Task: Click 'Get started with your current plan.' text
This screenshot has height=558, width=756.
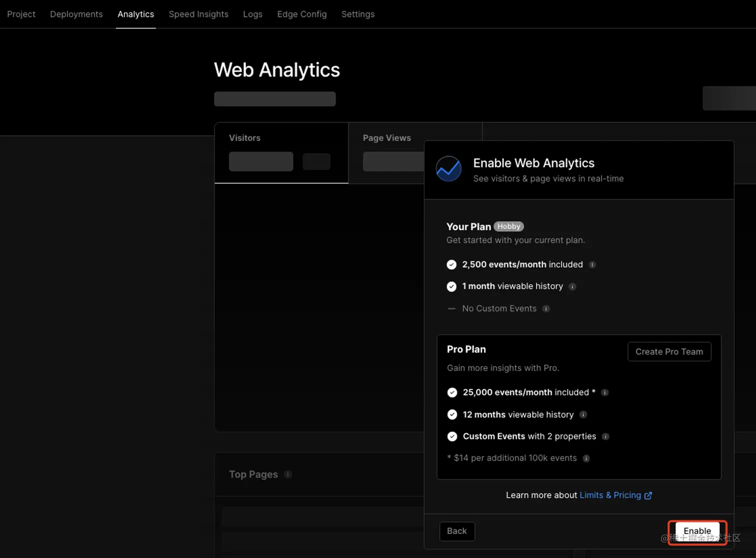Action: pos(515,240)
